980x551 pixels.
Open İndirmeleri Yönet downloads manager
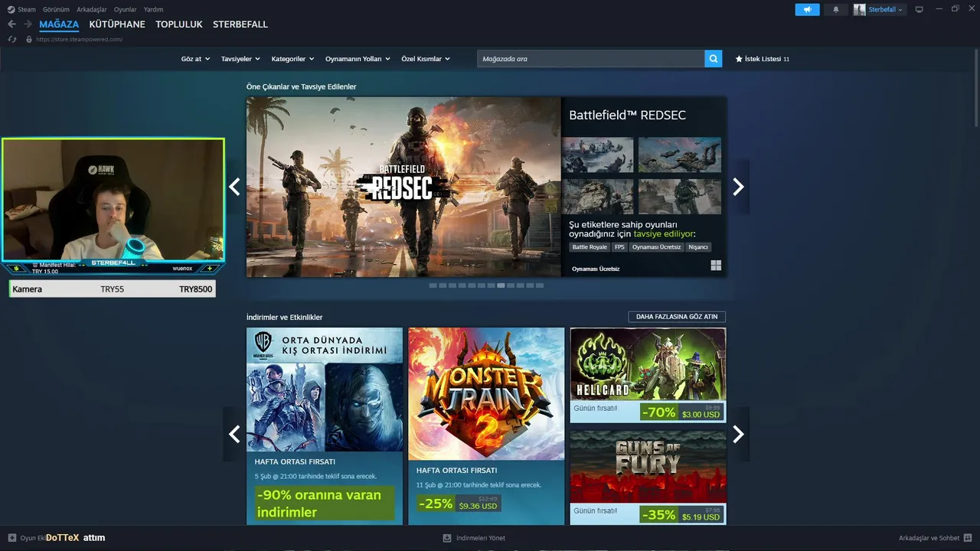click(480, 538)
